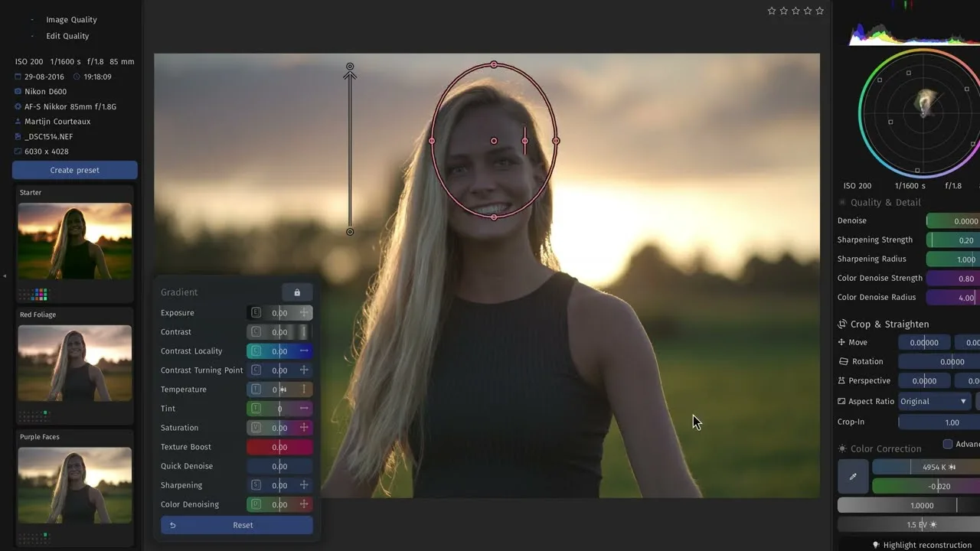Image resolution: width=980 pixels, height=551 pixels.
Task: Click the top handle of the oval mask
Action: pyautogui.click(x=494, y=65)
